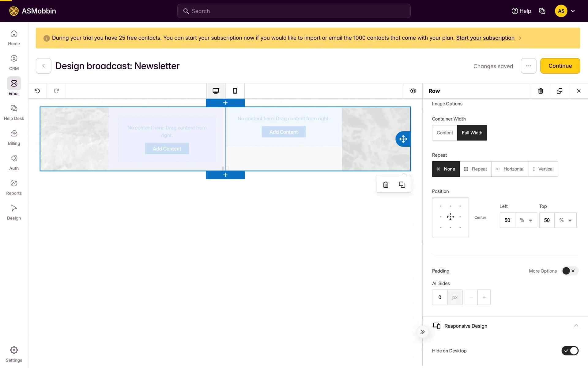Open Left position unit dropdown
The image size is (588, 368).
pos(526,220)
